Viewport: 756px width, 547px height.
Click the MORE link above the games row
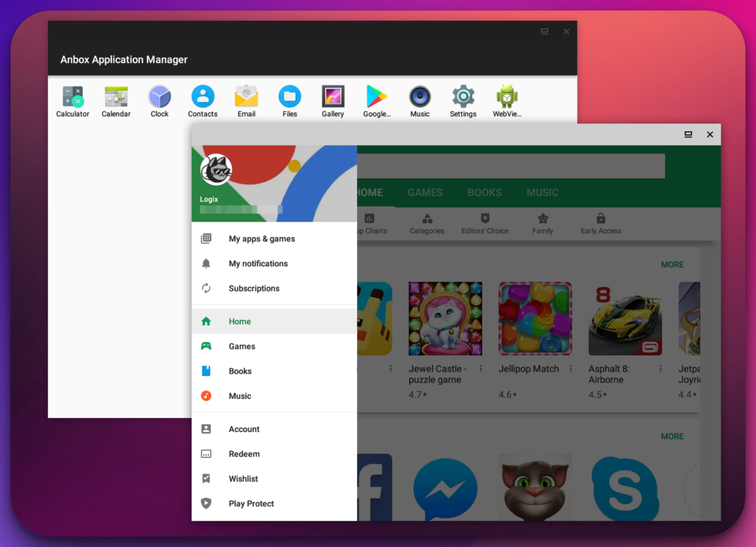(x=672, y=264)
